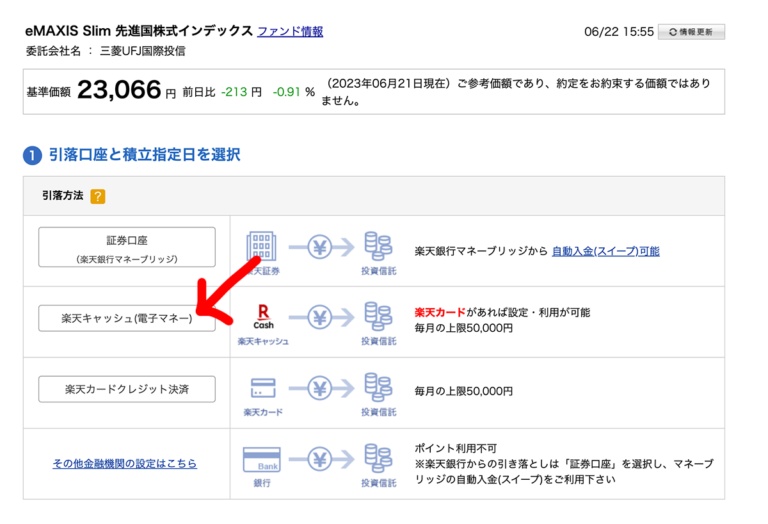Click the yen circle icon in 楽天キャッシュ row

click(320, 317)
